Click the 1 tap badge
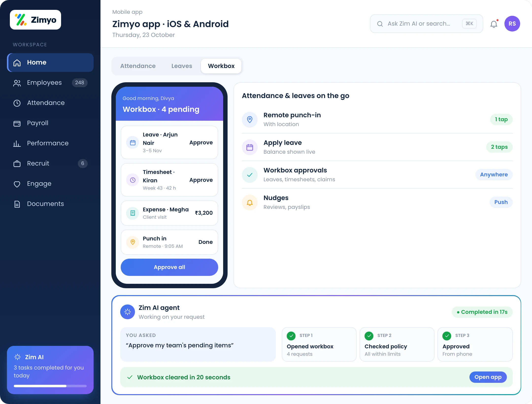This screenshot has width=532, height=404. tap(501, 119)
